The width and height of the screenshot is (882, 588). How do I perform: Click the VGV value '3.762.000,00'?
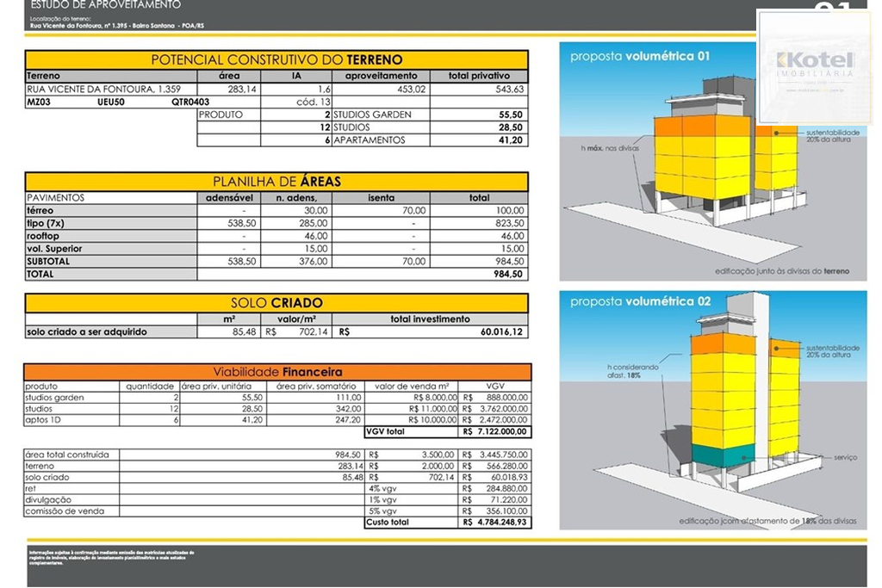tap(503, 409)
